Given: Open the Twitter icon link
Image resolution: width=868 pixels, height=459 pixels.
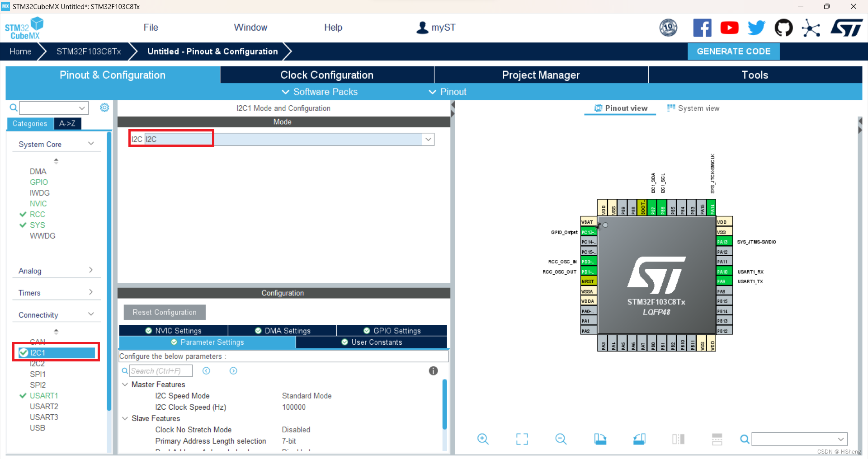Looking at the screenshot, I should pyautogui.click(x=756, y=28).
